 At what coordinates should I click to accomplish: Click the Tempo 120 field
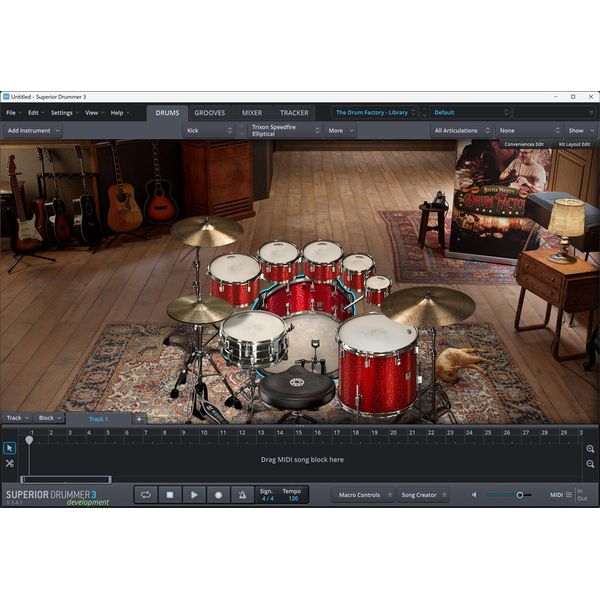click(x=292, y=495)
